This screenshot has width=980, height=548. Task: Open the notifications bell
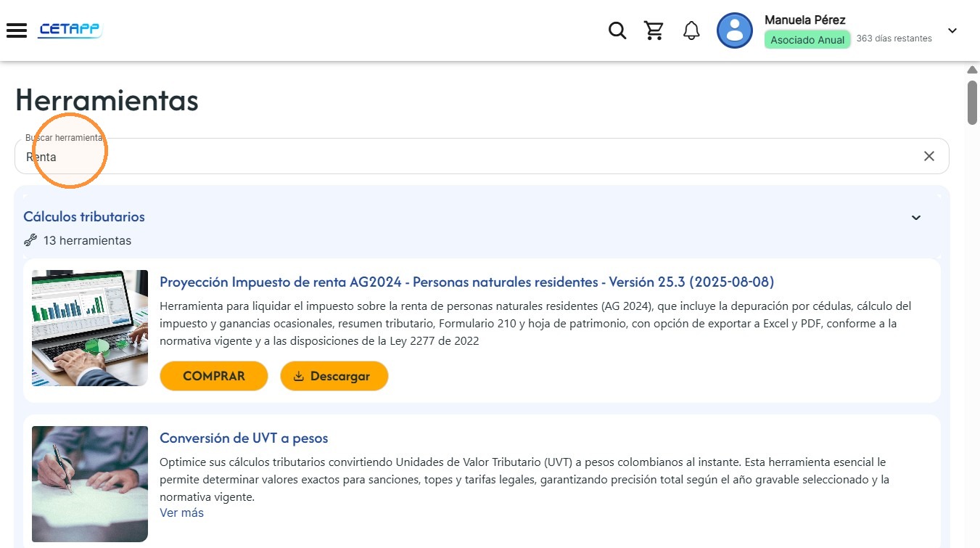[x=691, y=30]
